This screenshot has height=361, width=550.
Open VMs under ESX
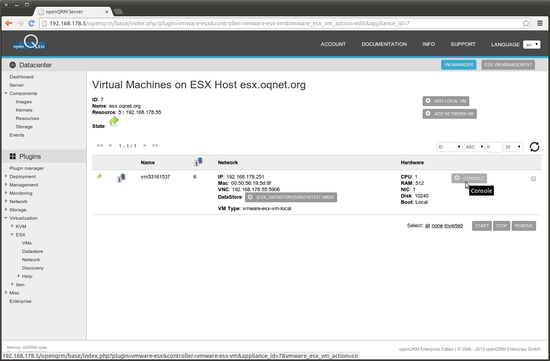pyautogui.click(x=27, y=243)
